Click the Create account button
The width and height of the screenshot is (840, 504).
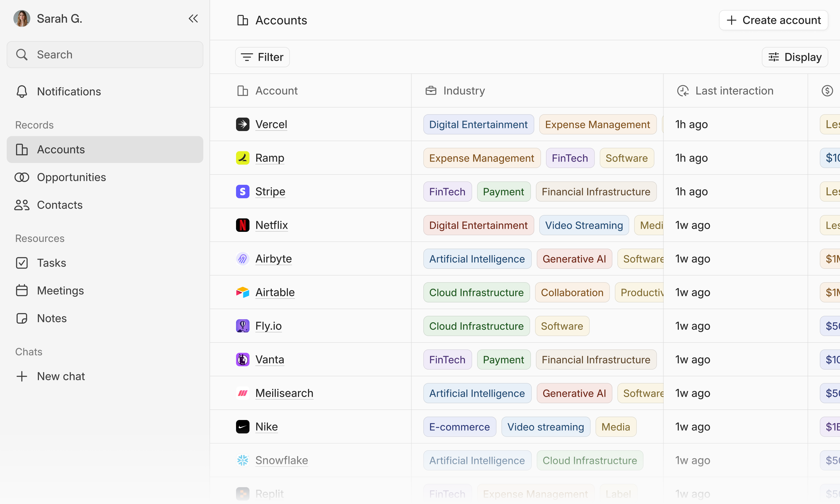773,20
